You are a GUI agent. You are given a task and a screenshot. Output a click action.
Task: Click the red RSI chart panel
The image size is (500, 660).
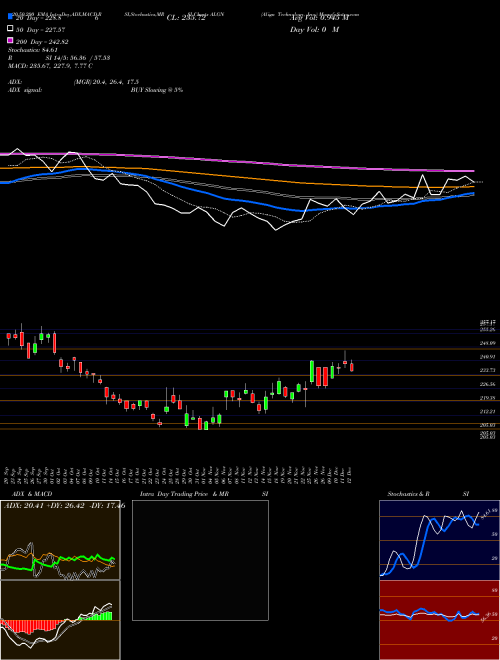[439, 620]
